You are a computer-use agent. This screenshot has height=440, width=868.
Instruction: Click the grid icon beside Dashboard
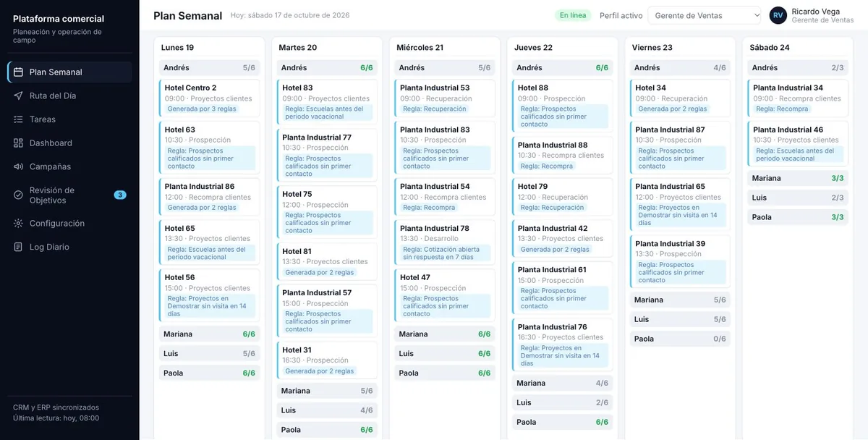[18, 143]
